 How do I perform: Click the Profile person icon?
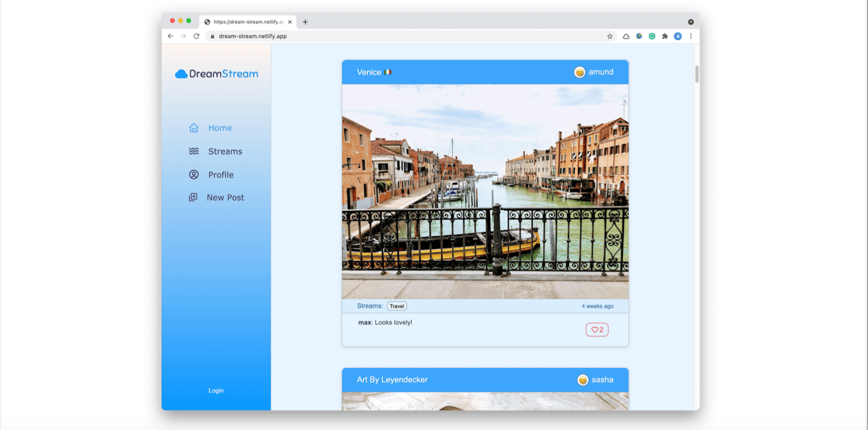(194, 175)
